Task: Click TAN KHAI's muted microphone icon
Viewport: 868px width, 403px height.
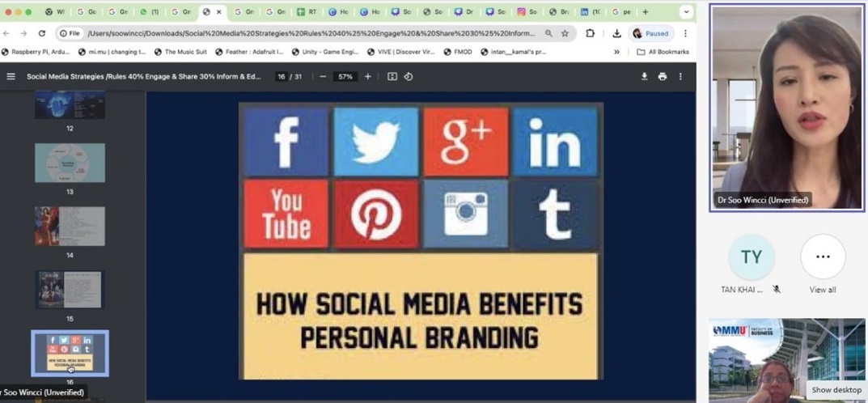Action: [x=777, y=290]
